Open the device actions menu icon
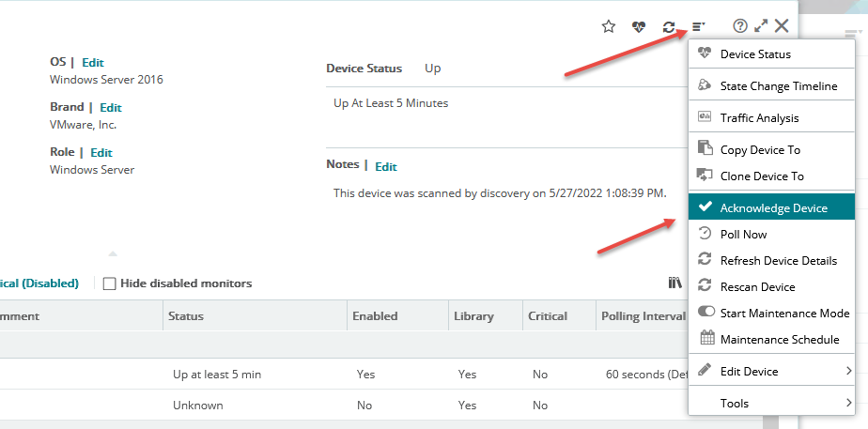The image size is (868, 429). (x=699, y=26)
